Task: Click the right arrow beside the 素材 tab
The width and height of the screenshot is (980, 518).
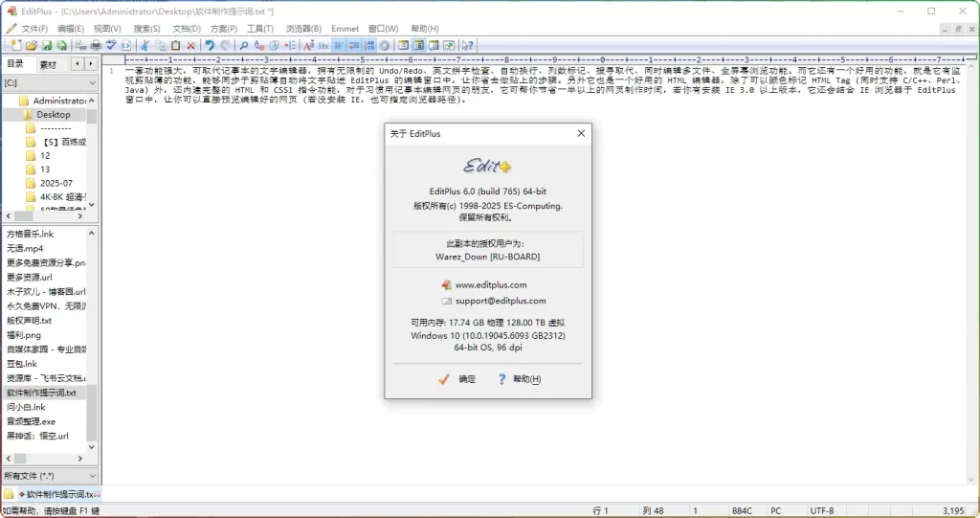Action: point(91,64)
